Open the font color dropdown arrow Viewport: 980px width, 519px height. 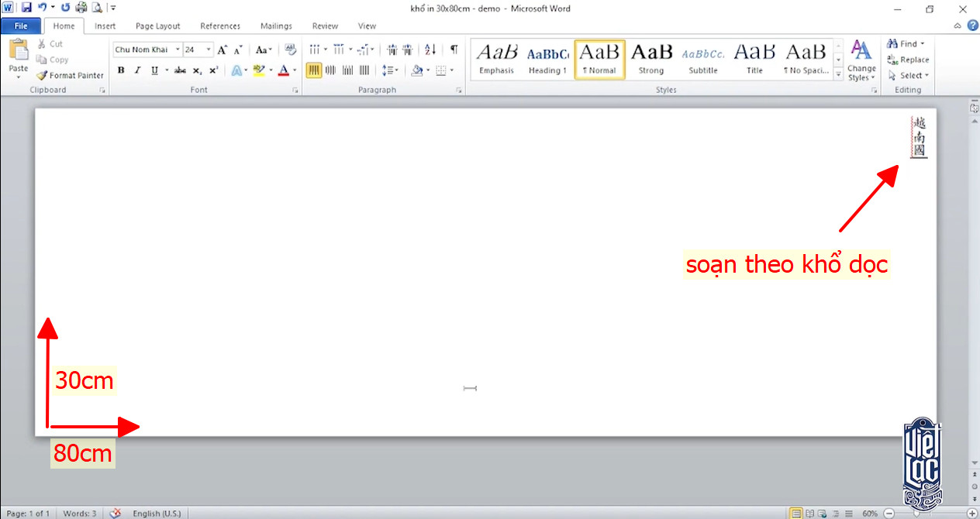click(x=295, y=70)
